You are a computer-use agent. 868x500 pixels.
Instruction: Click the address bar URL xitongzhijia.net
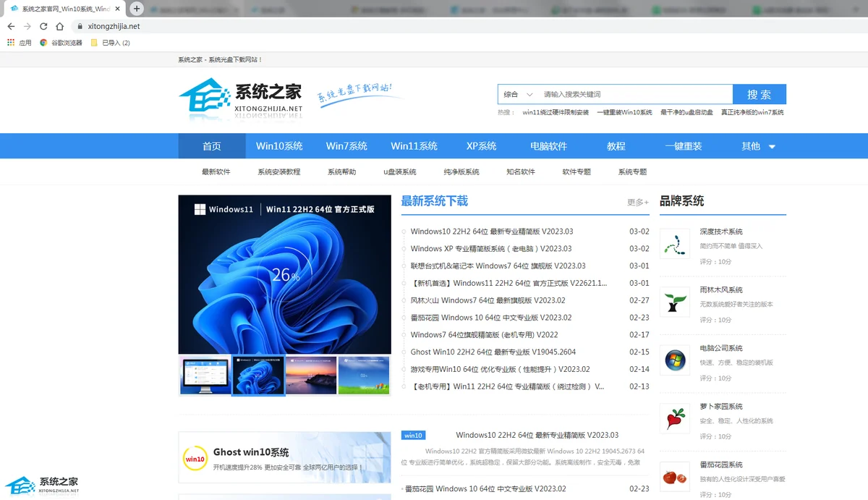click(x=114, y=26)
